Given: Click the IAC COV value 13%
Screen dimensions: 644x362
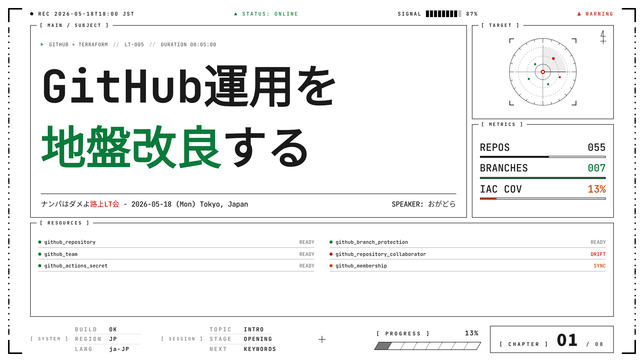Looking at the screenshot, I should point(596,189).
